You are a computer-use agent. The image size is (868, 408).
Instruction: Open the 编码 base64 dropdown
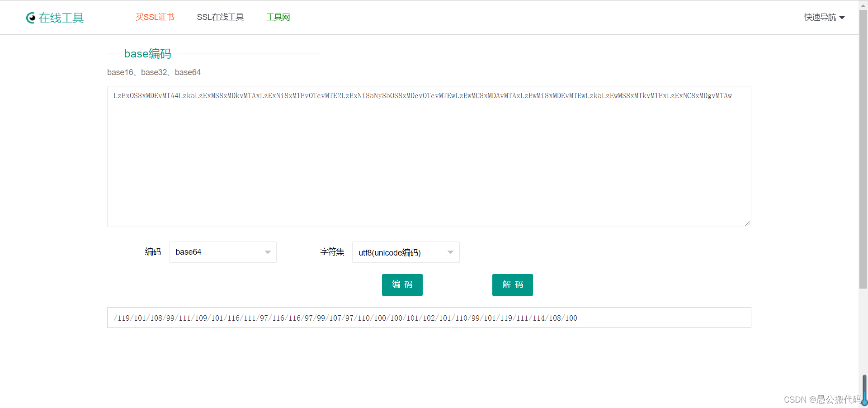click(x=223, y=252)
